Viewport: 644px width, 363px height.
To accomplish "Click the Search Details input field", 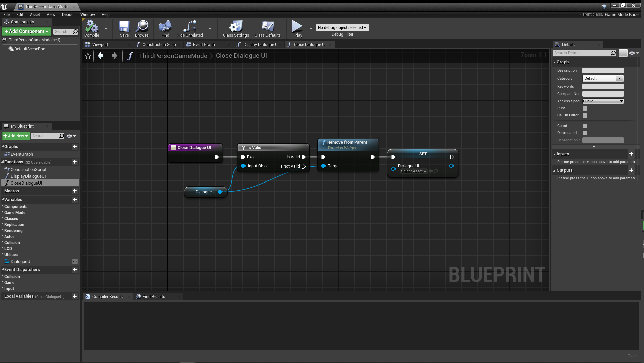I will tap(581, 53).
